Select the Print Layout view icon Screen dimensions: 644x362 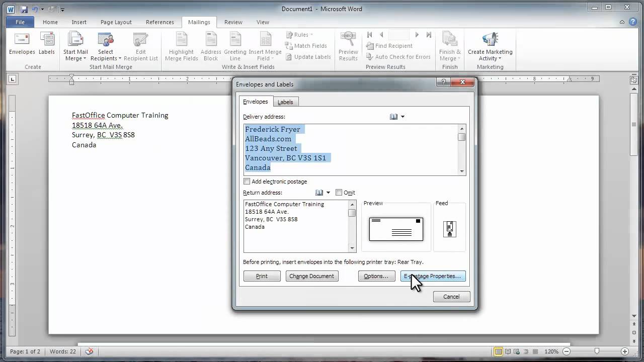point(499,351)
